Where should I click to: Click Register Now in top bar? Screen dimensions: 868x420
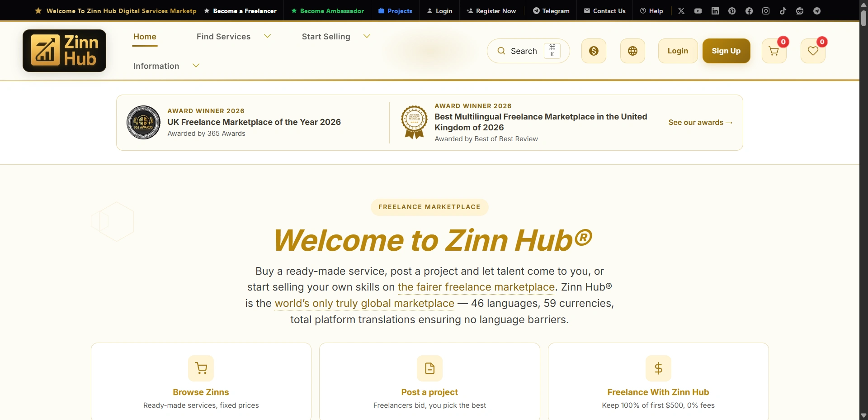(491, 11)
